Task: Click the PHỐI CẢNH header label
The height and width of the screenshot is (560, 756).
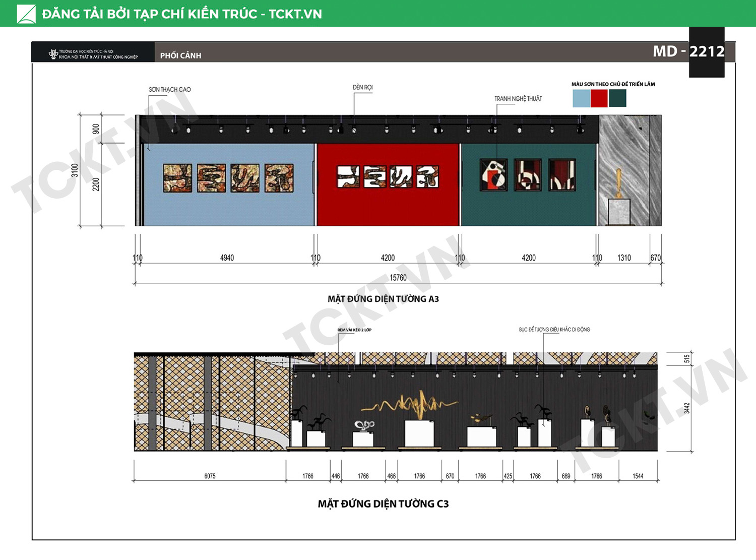Action: (x=180, y=55)
